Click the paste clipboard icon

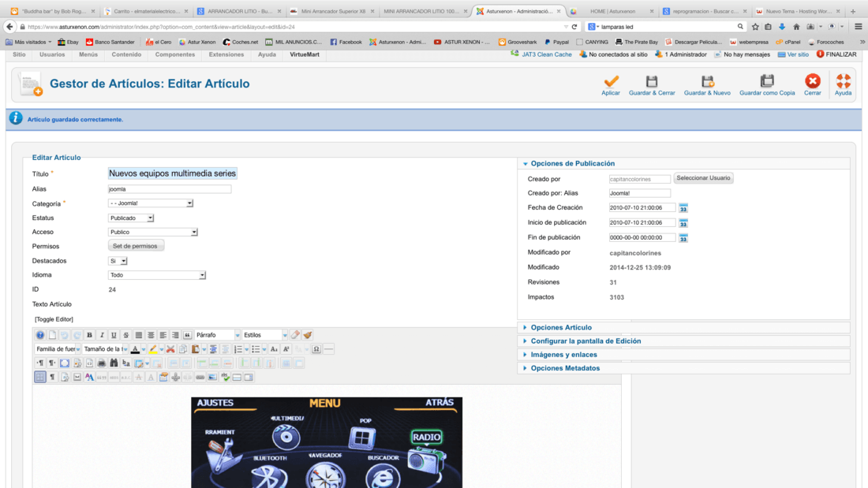tap(195, 349)
